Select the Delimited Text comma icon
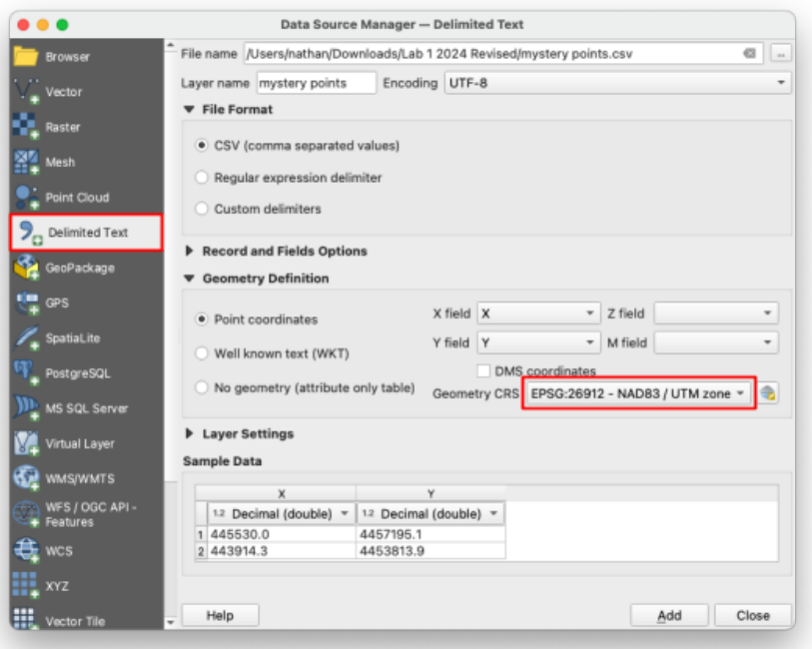The height and width of the screenshot is (649, 812). [29, 233]
